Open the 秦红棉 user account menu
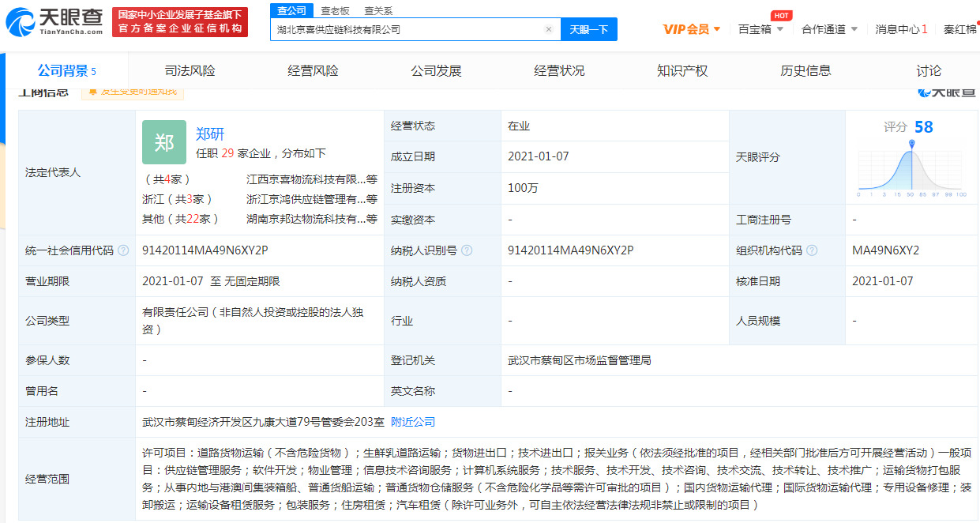 (x=959, y=29)
